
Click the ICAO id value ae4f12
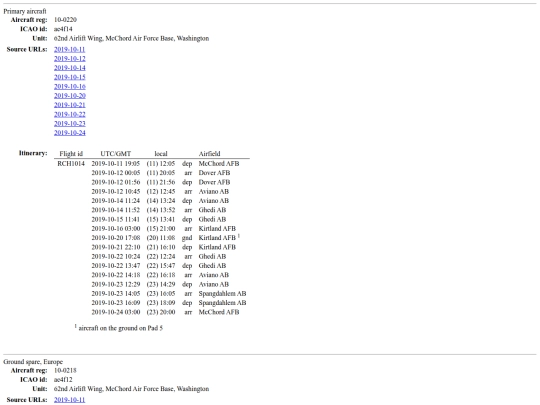point(63,380)
